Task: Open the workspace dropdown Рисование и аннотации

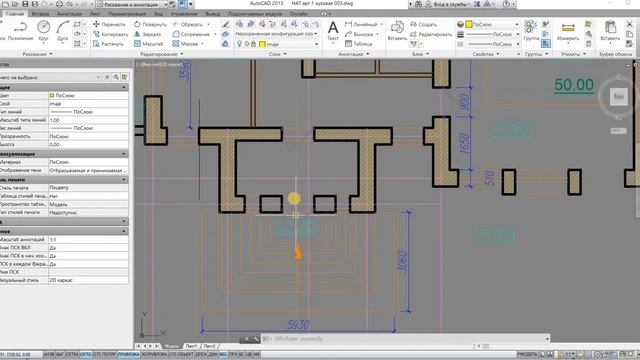Action: click(x=132, y=4)
